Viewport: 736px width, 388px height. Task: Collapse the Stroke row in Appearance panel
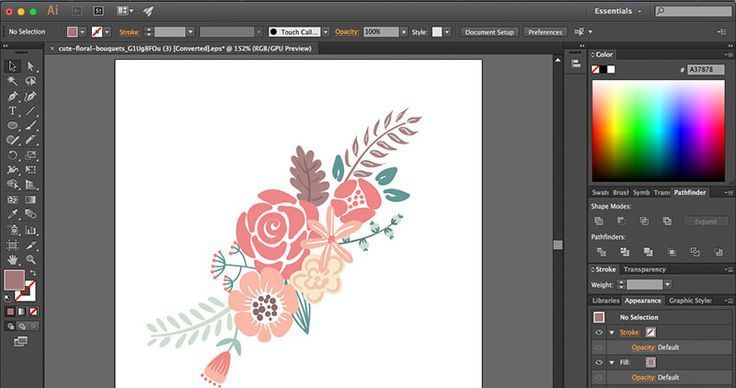pos(612,333)
